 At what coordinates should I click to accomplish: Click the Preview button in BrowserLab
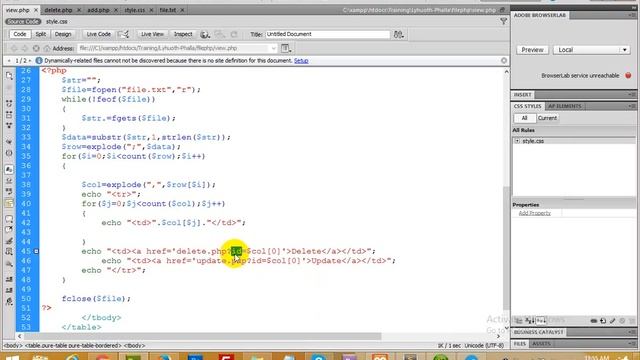[532, 50]
